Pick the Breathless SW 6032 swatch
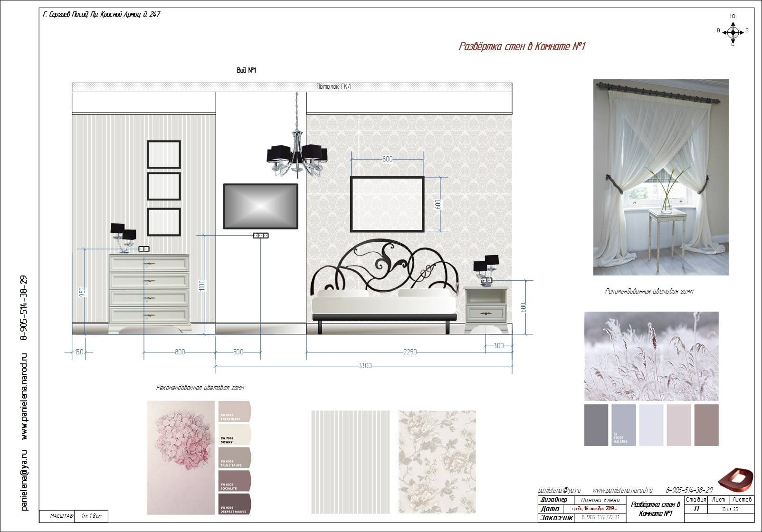762x532 pixels. 234,411
